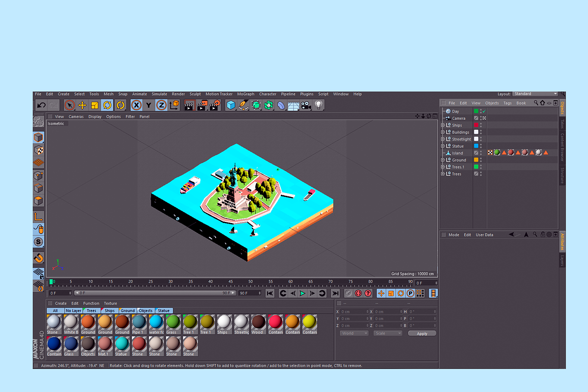The width and height of the screenshot is (588, 392).
Task: Toggle the green checkmark on Day object
Action: pyautogui.click(x=484, y=111)
